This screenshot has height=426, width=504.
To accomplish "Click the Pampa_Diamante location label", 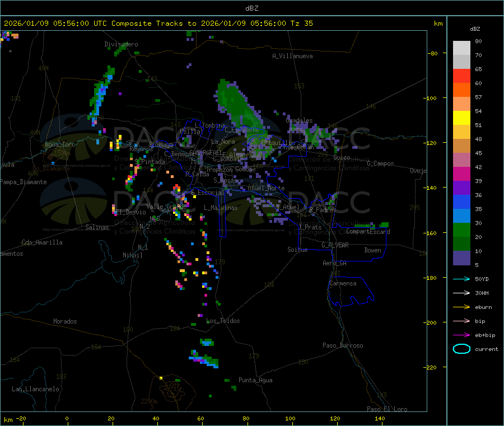I will pyautogui.click(x=24, y=182).
